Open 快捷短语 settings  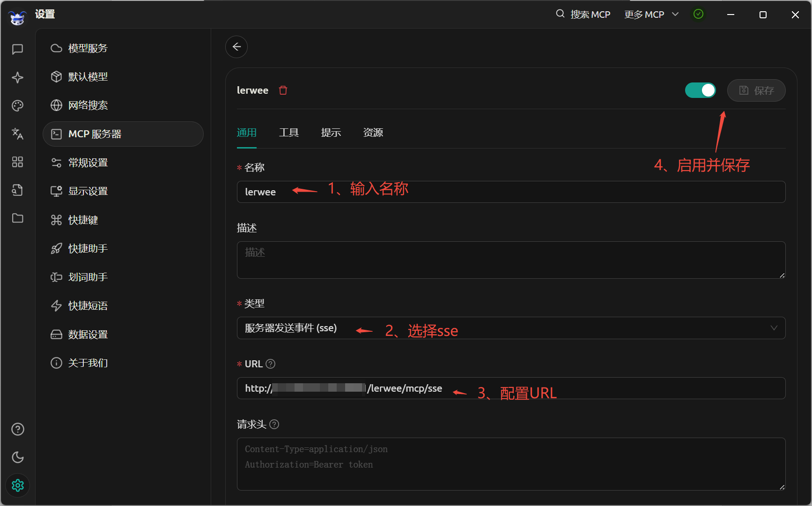[x=123, y=305]
